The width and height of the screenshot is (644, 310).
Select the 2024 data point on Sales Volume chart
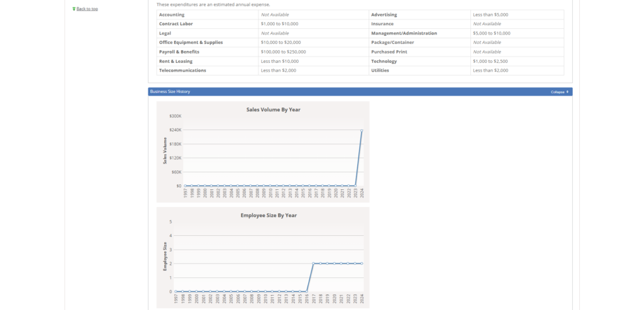point(362,131)
